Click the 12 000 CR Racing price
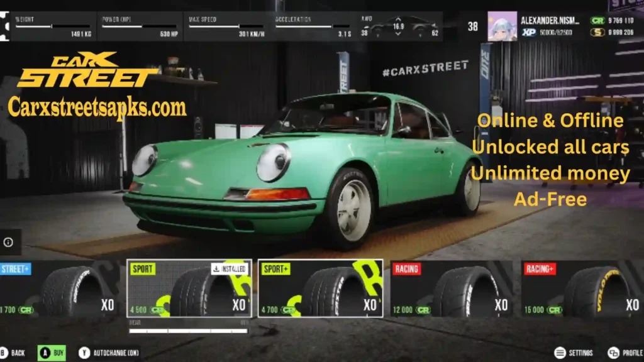Screen dimensions: 644x362 [x=411, y=310]
